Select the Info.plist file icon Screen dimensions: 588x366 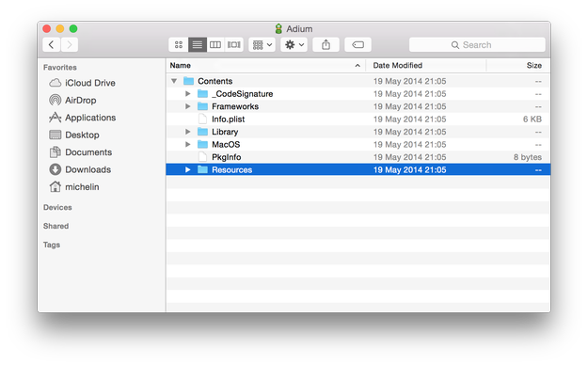[202, 119]
